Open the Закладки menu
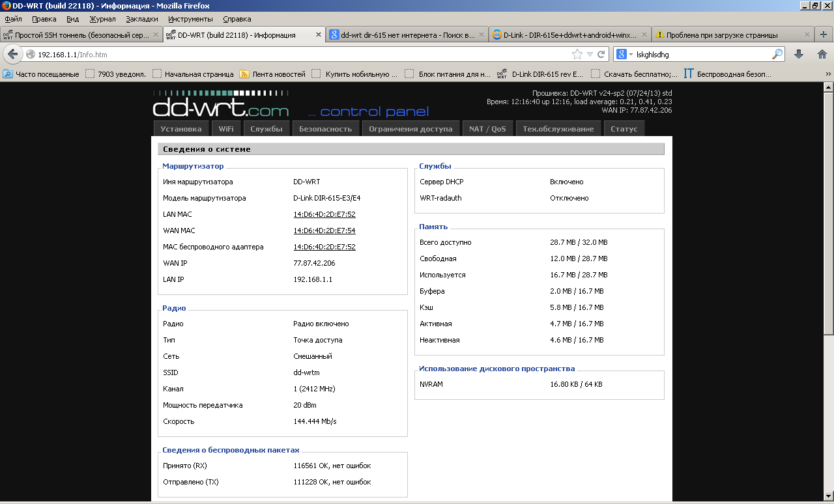Viewport: 834px width, 504px height. [x=141, y=19]
